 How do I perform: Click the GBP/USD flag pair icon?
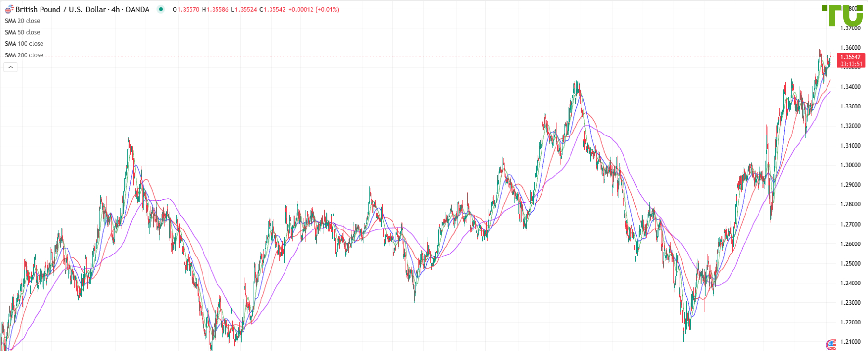click(x=9, y=9)
